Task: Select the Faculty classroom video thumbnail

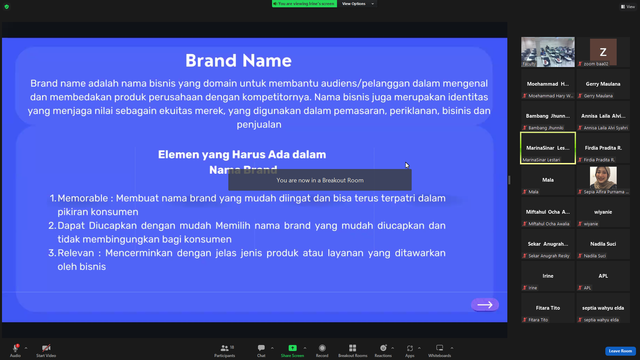Action: click(548, 52)
